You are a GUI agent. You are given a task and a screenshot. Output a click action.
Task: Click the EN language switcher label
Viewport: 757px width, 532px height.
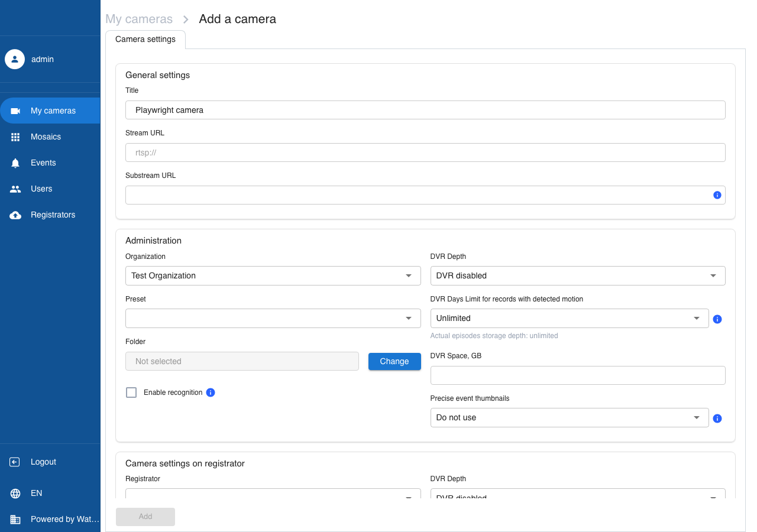click(x=36, y=493)
